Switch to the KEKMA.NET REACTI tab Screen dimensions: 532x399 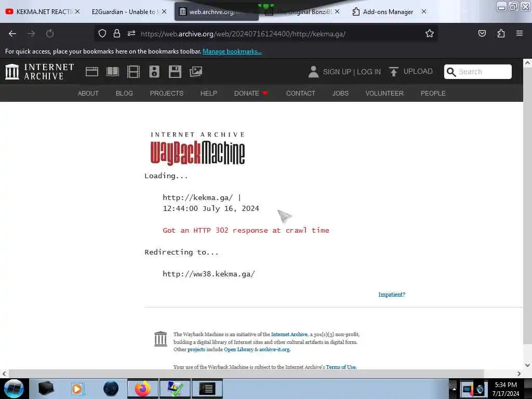coord(44,12)
